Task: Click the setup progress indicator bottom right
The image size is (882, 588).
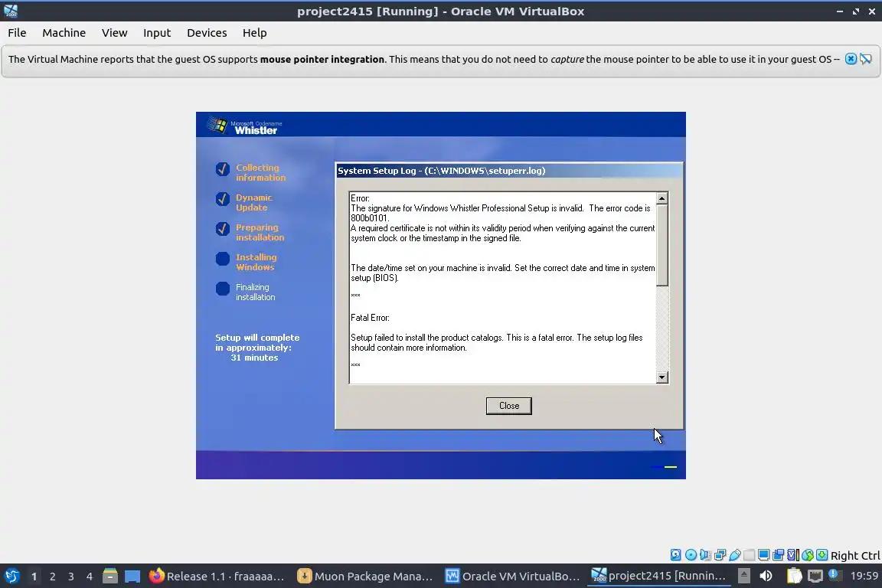Action: tap(664, 466)
